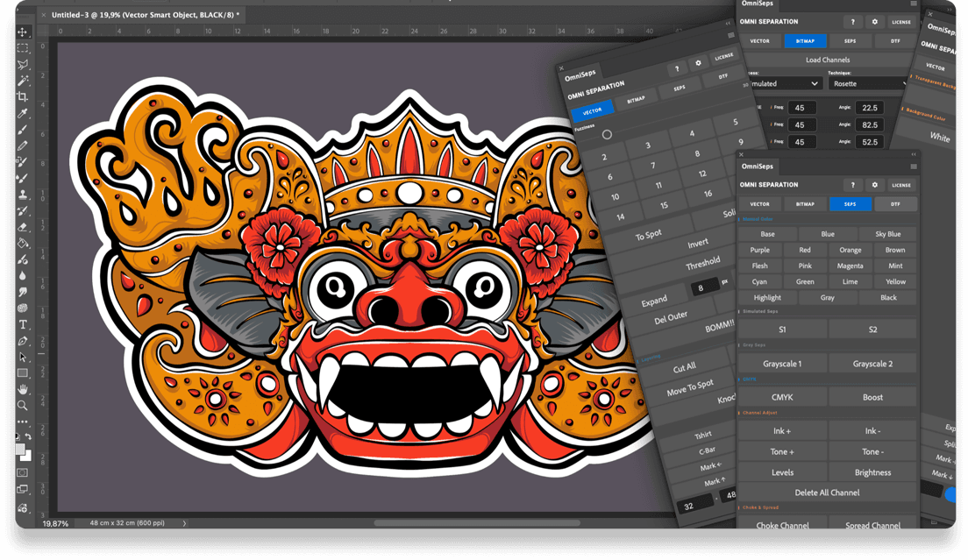Click the Sky Blue color button
Image resolution: width=968 pixels, height=560 pixels.
click(887, 234)
